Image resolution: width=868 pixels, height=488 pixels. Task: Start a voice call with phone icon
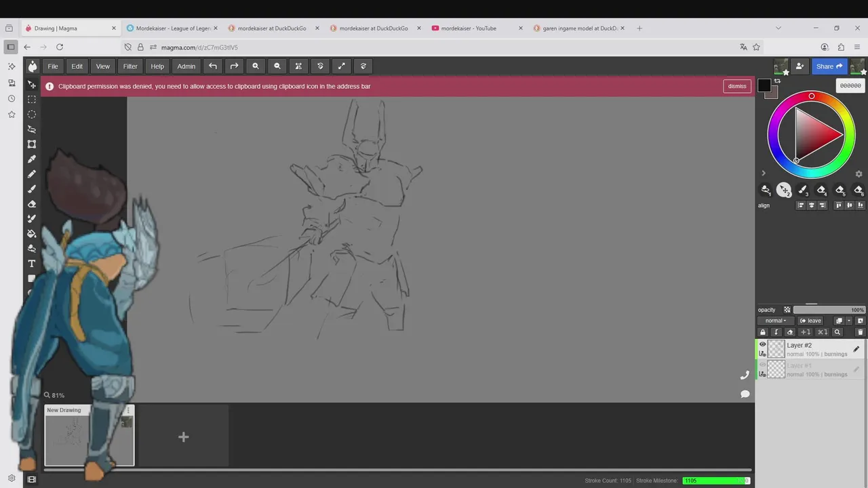[x=745, y=375]
